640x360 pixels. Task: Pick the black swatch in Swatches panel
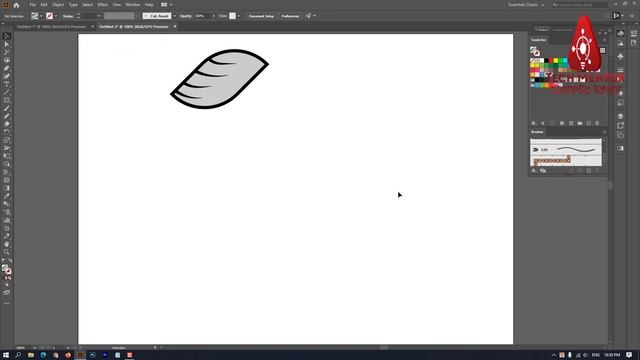coord(547,61)
